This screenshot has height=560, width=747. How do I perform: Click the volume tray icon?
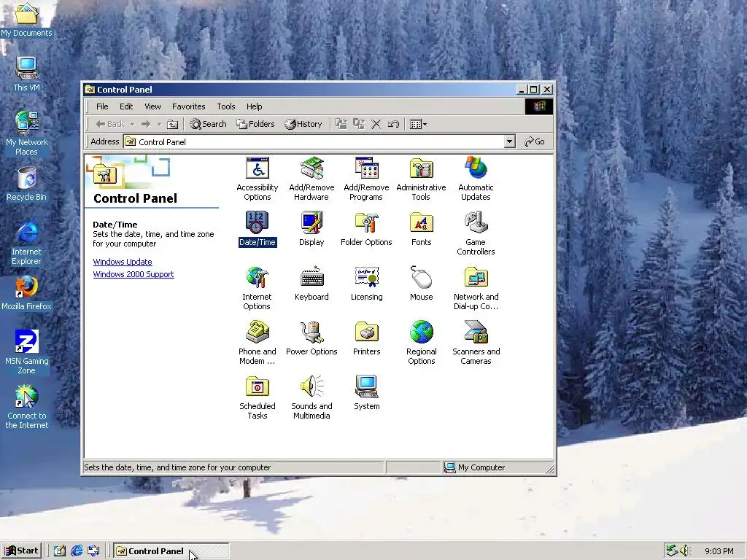coord(684,551)
